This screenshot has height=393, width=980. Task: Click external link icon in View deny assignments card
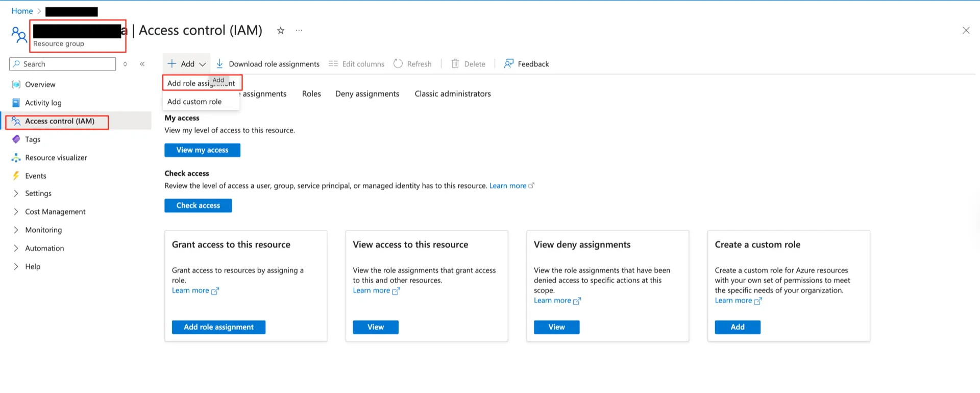[x=577, y=301]
